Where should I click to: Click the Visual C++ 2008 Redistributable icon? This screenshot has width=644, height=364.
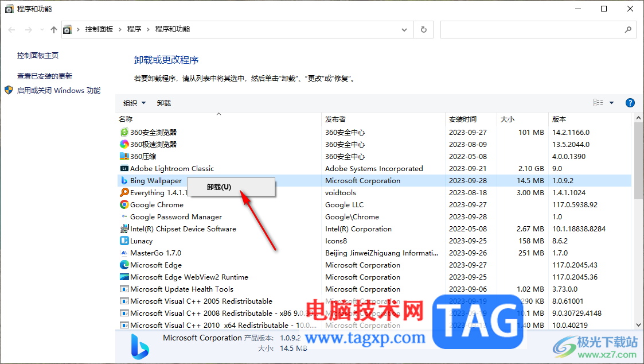tap(124, 313)
